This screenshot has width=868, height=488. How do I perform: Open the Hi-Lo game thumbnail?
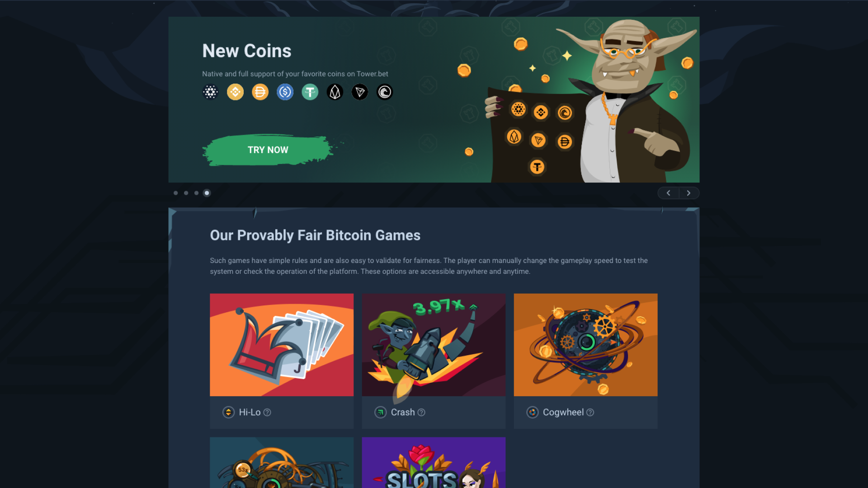point(282,345)
